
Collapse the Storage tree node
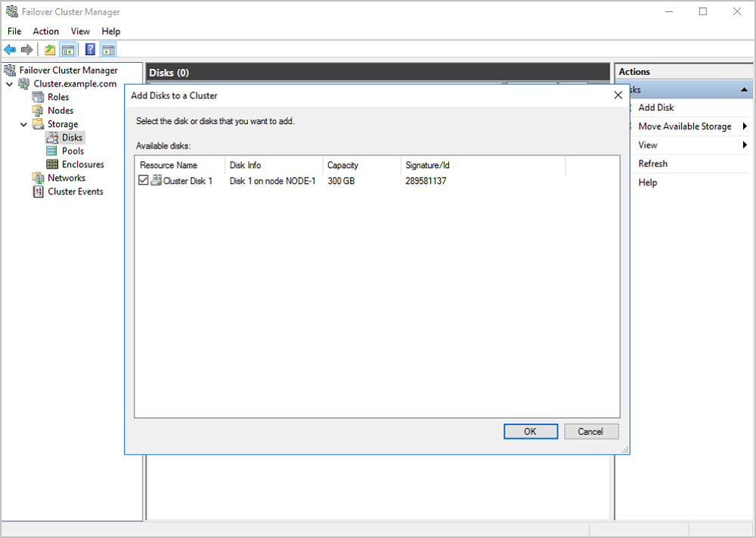(23, 125)
